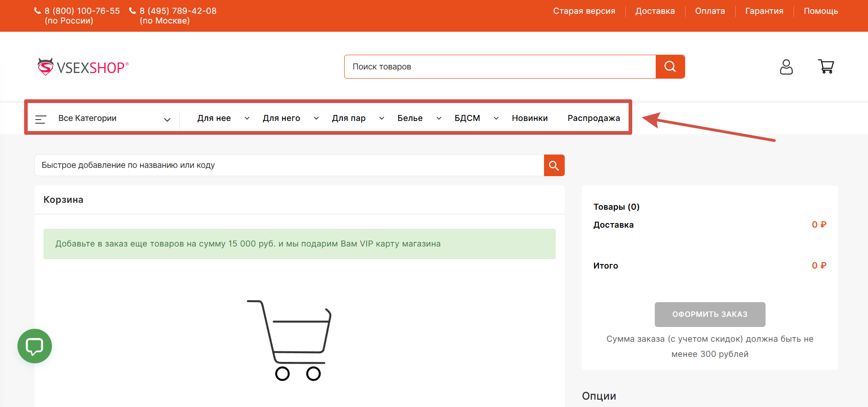Focus the Поиск товаров search field
Viewport: 868px width, 407px height.
point(500,67)
